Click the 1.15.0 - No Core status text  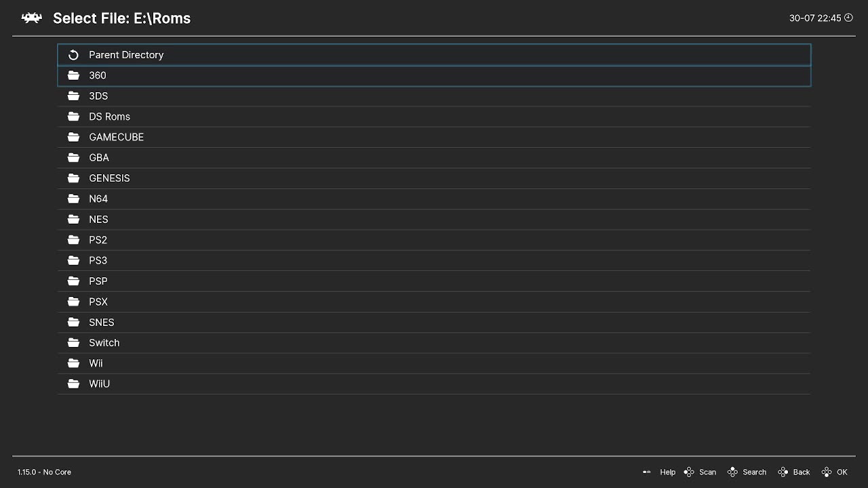point(44,472)
